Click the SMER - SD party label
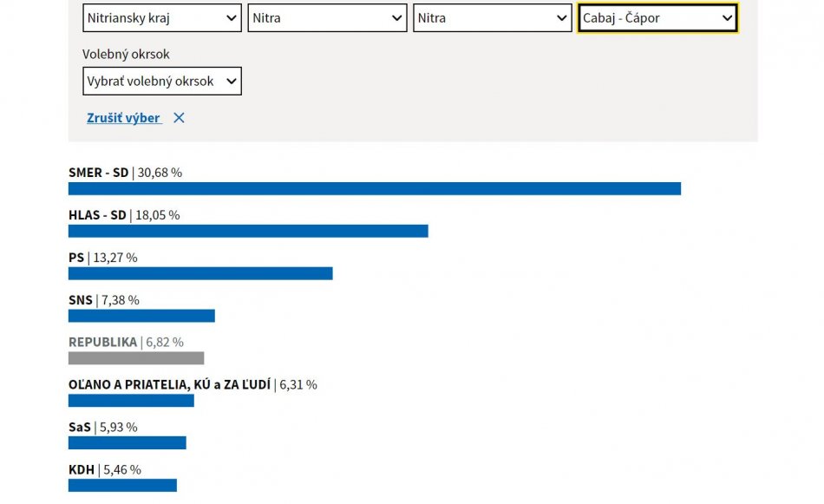824x504 pixels. click(98, 173)
